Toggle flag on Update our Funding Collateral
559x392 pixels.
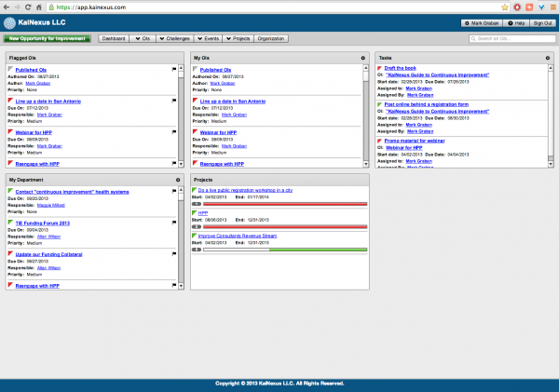pyautogui.click(x=174, y=254)
